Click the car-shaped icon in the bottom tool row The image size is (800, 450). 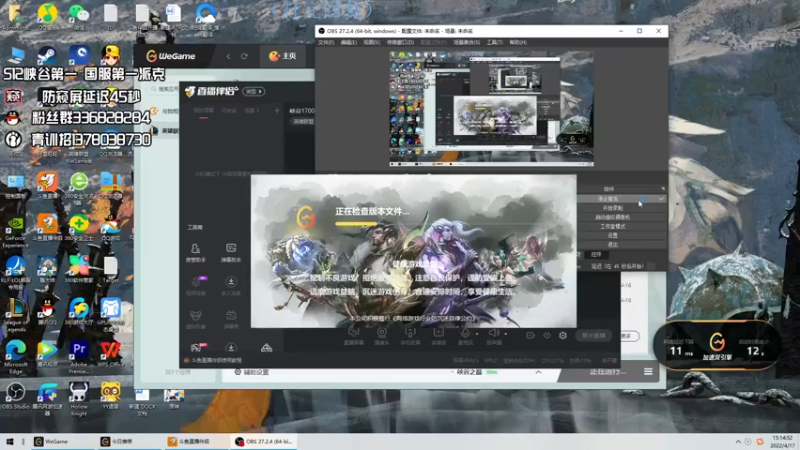(266, 348)
